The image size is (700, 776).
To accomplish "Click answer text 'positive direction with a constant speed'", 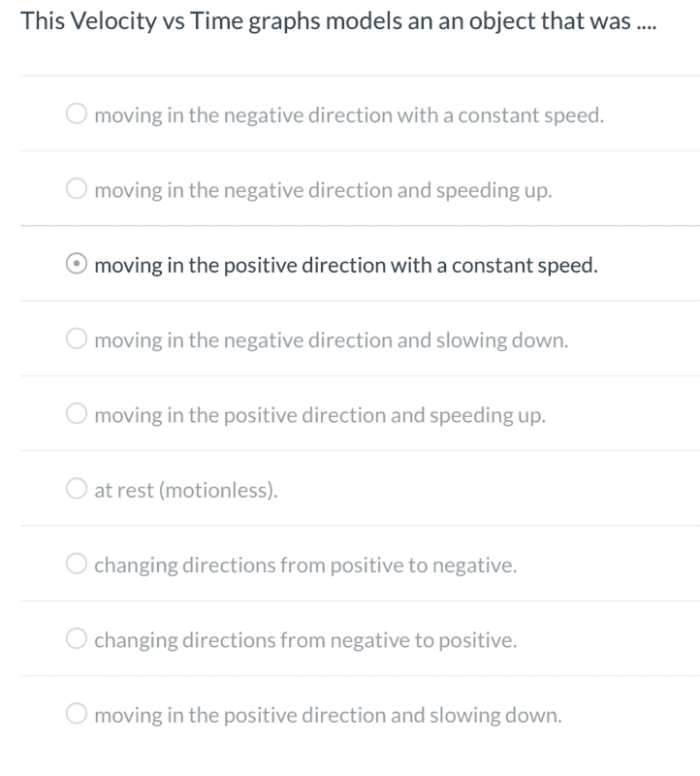I will pyautogui.click(x=346, y=265).
